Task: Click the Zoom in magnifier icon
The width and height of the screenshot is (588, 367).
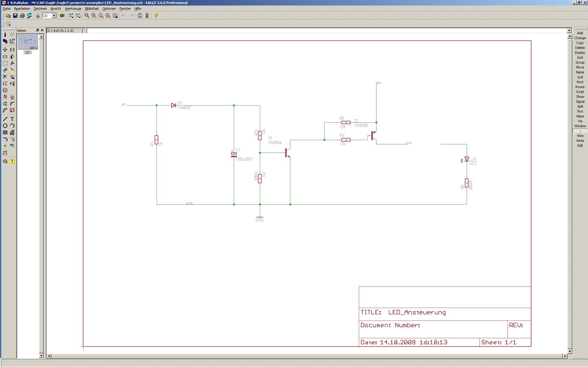Action: 94,16
